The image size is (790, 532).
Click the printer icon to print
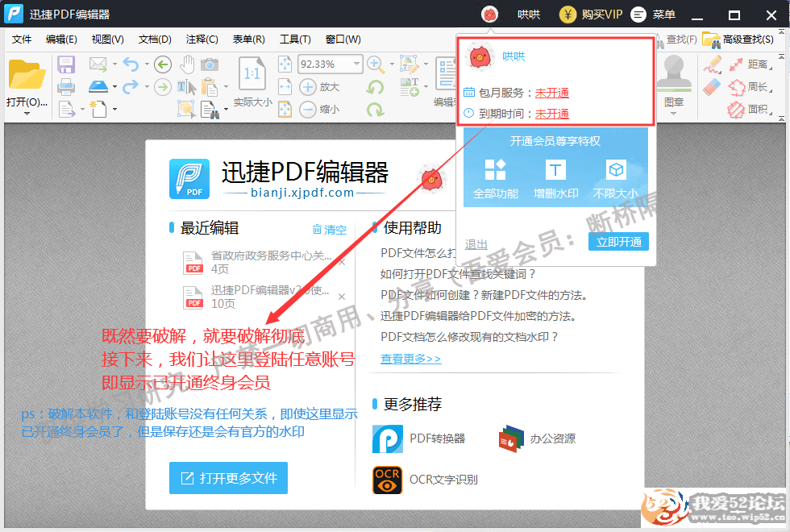point(66,87)
